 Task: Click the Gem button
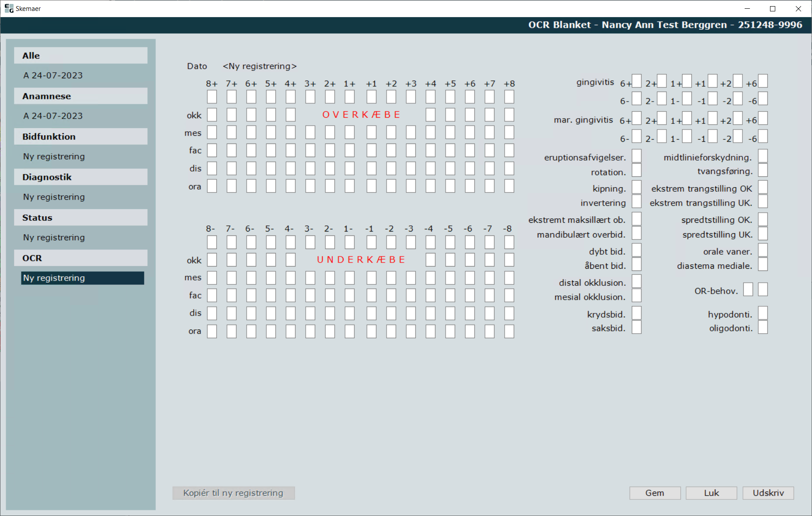655,493
